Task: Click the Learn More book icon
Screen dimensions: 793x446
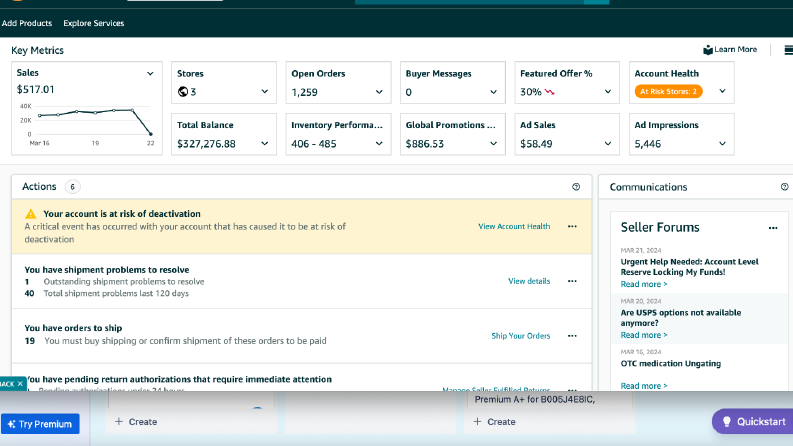Action: tap(708, 50)
